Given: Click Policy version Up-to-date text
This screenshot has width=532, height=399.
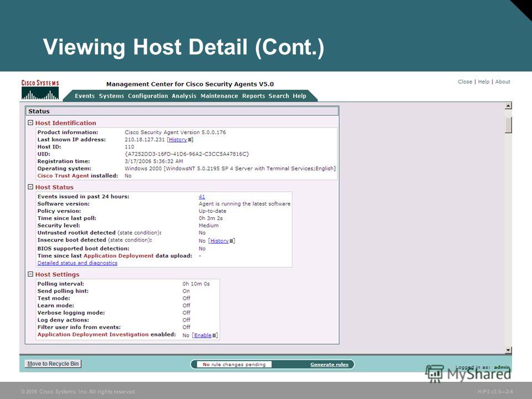Looking at the screenshot, I should (212, 211).
